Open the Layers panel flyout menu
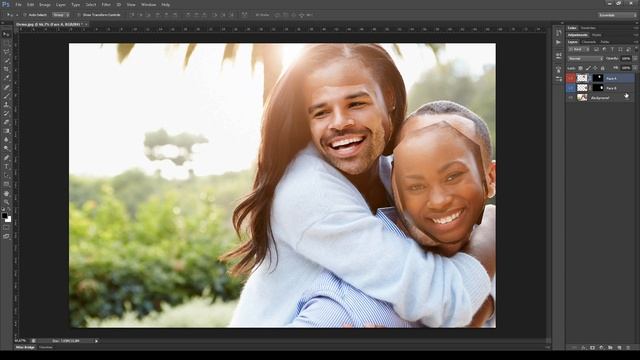Viewport: 640px width, 360px height. [636, 42]
